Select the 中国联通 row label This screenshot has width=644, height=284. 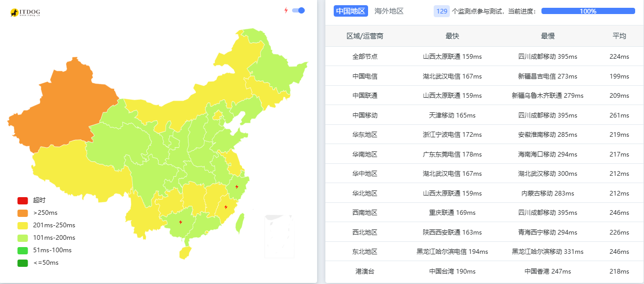[x=365, y=96]
